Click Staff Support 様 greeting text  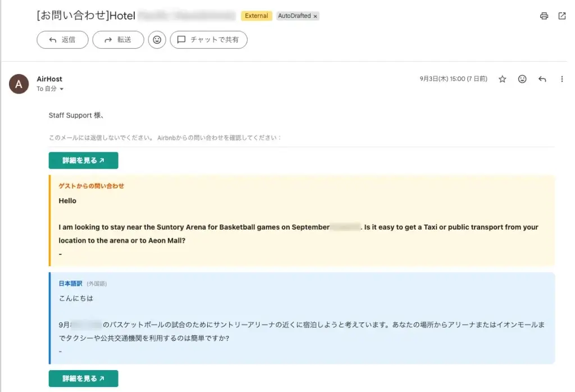[x=76, y=115]
